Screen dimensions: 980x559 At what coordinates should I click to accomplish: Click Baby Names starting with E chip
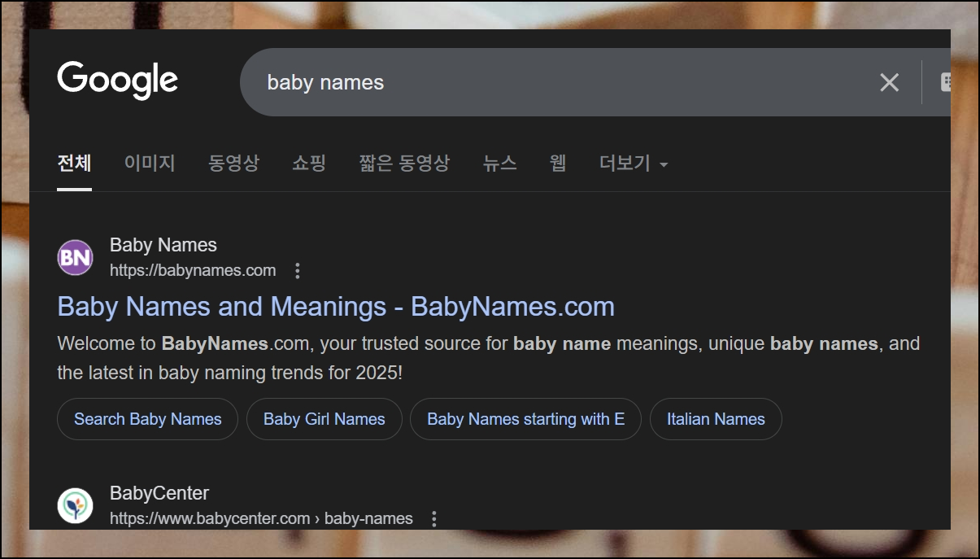(526, 419)
